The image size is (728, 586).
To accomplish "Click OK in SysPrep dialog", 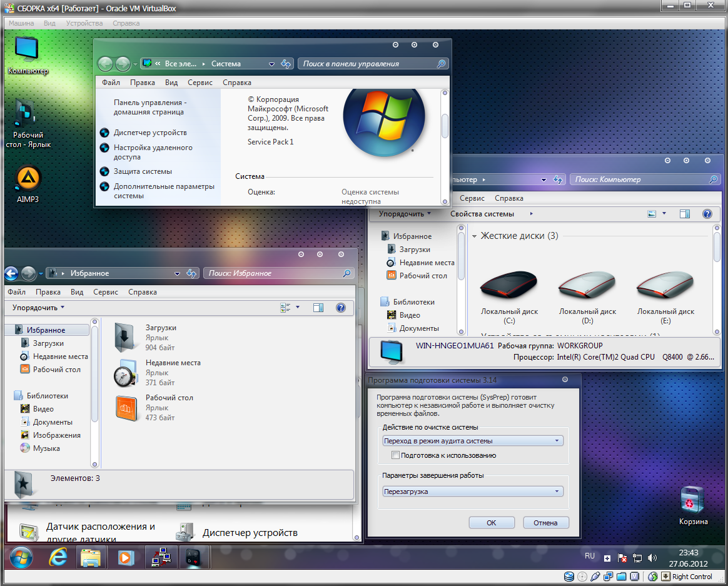I will 491,523.
